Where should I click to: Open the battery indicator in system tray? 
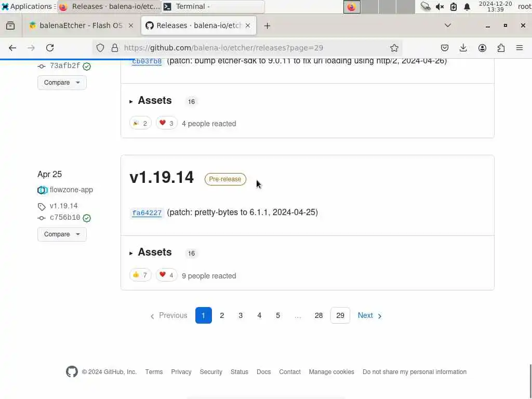(x=453, y=6)
